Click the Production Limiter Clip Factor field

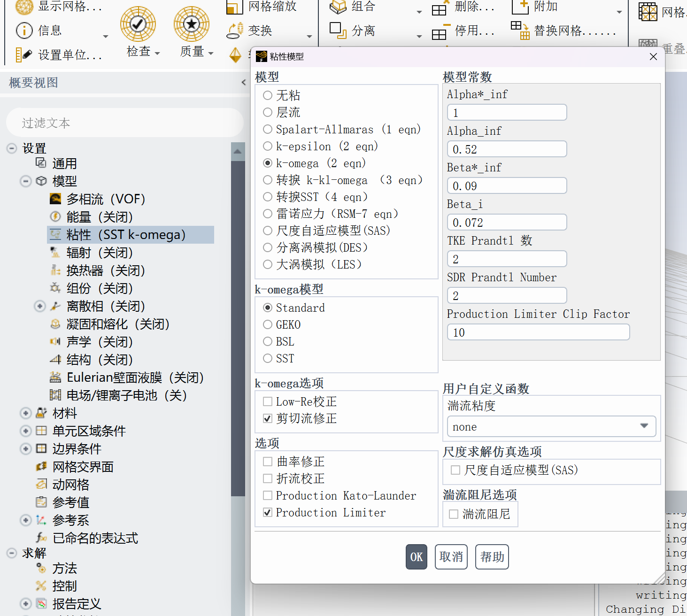click(x=539, y=332)
